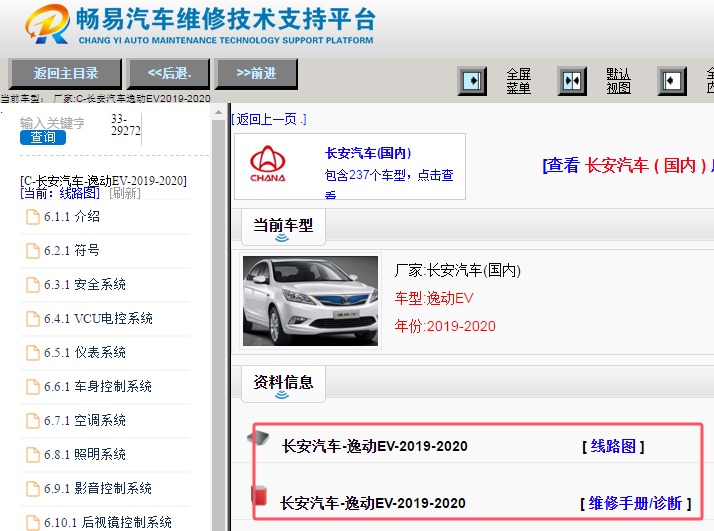Click the full-screen menu panel icon

point(472,81)
